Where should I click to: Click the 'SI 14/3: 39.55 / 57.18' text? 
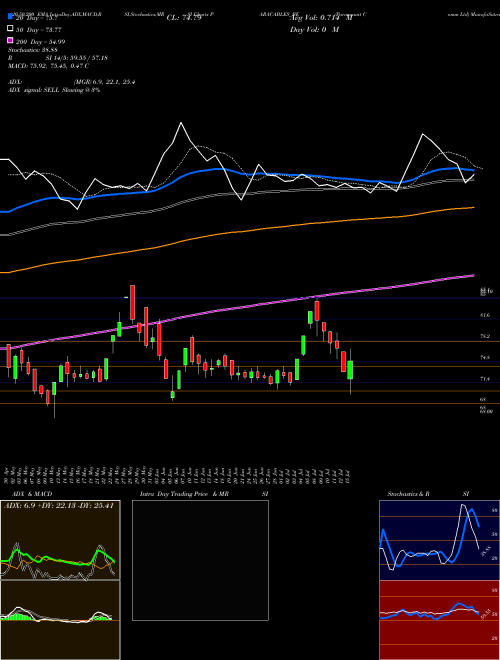pyautogui.click(x=77, y=58)
